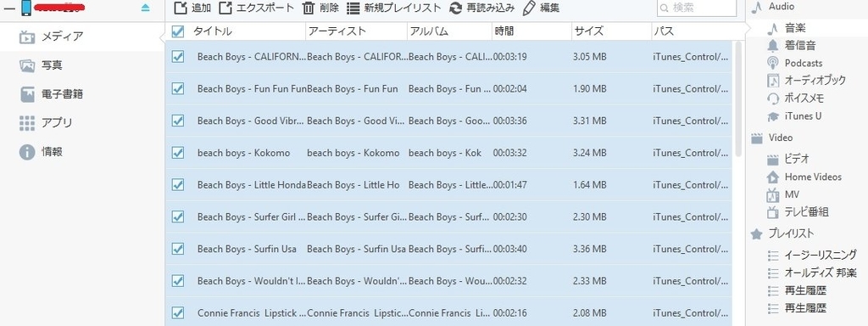868x326 pixels.
Task: Click the 削除 trash can icon
Action: pos(309,8)
